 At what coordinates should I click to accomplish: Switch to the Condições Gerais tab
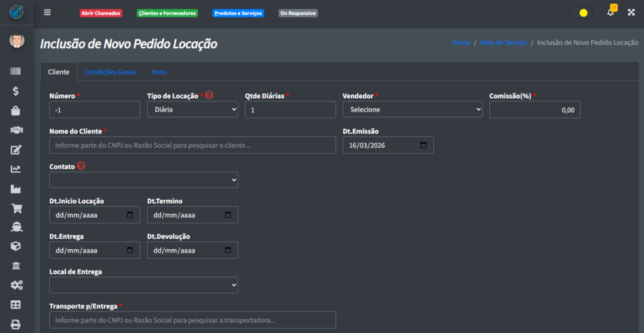click(110, 72)
